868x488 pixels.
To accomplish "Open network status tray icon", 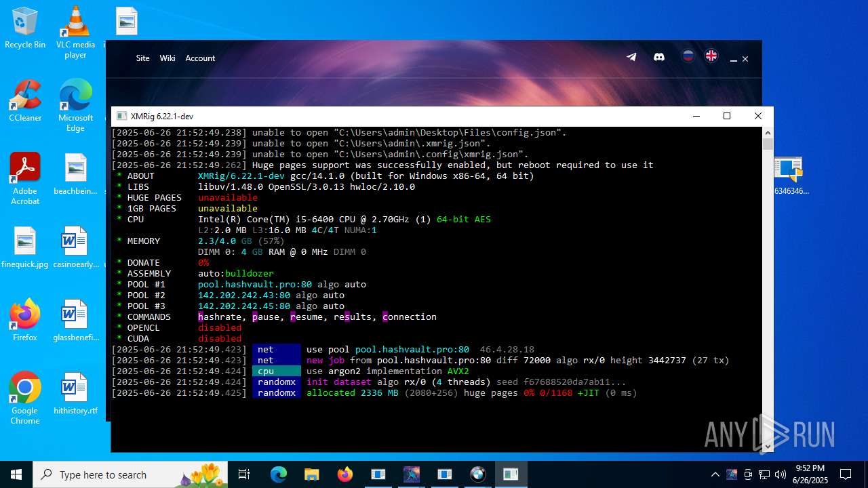I will [764, 474].
